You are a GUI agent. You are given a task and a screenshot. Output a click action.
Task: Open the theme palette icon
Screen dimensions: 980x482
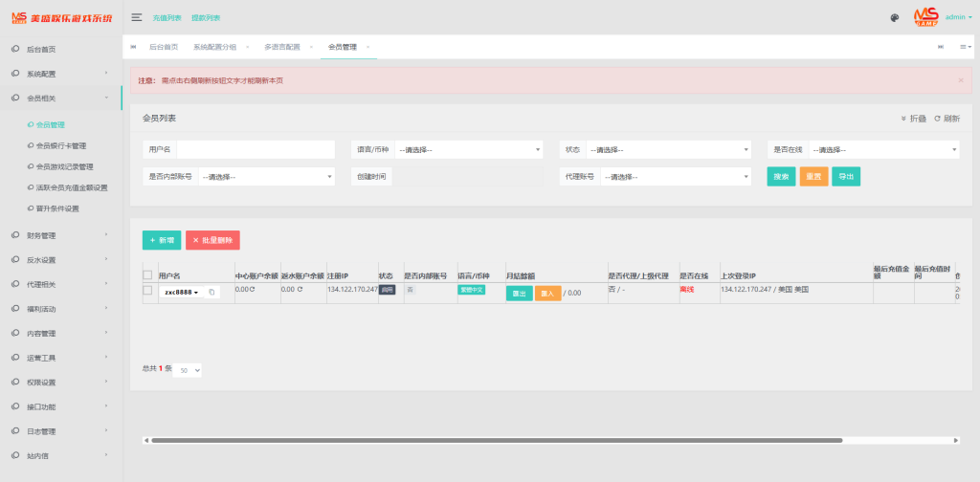click(894, 17)
